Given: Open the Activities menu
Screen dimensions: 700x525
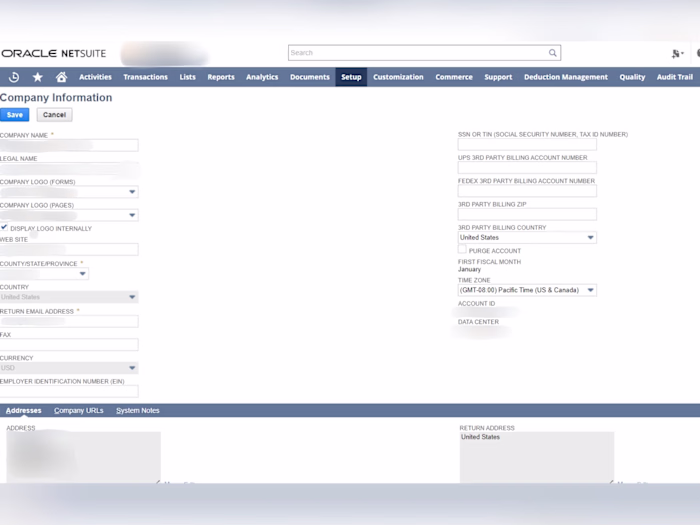Looking at the screenshot, I should (96, 77).
